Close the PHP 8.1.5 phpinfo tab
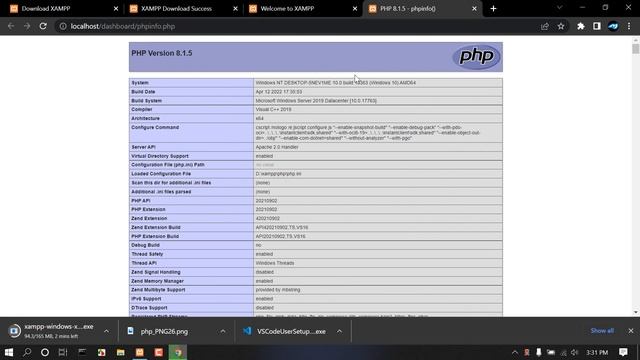Screen dimensions: 640x360 474,9
